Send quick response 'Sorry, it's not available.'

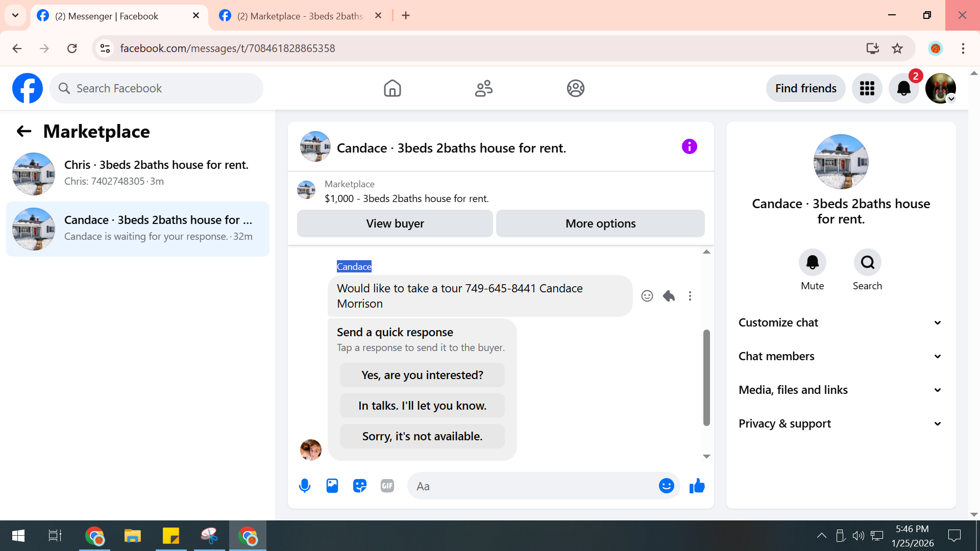pos(422,436)
